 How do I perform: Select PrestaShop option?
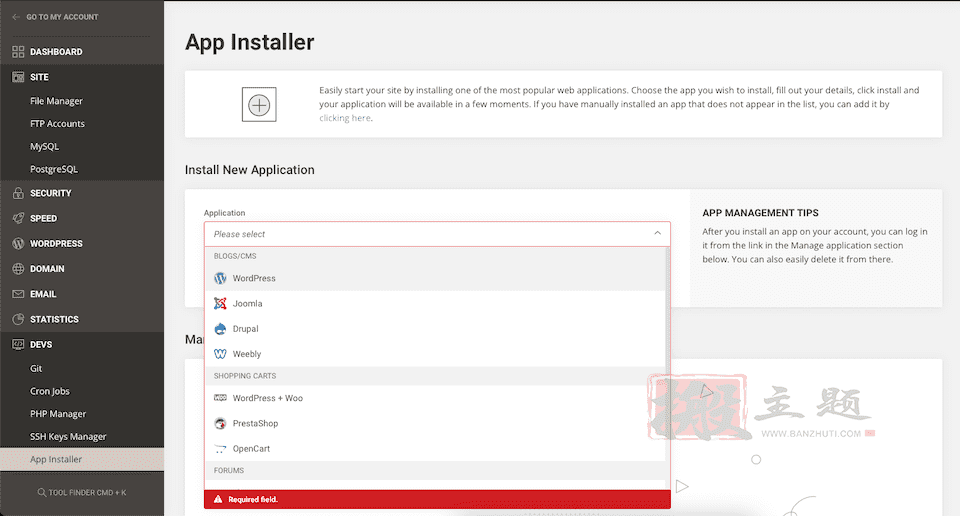point(435,423)
